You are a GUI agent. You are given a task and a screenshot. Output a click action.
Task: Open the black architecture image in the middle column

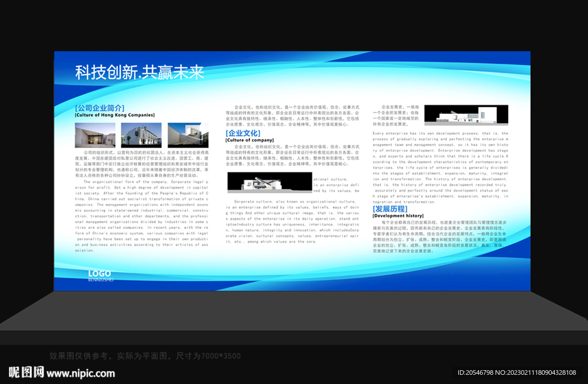click(x=270, y=182)
